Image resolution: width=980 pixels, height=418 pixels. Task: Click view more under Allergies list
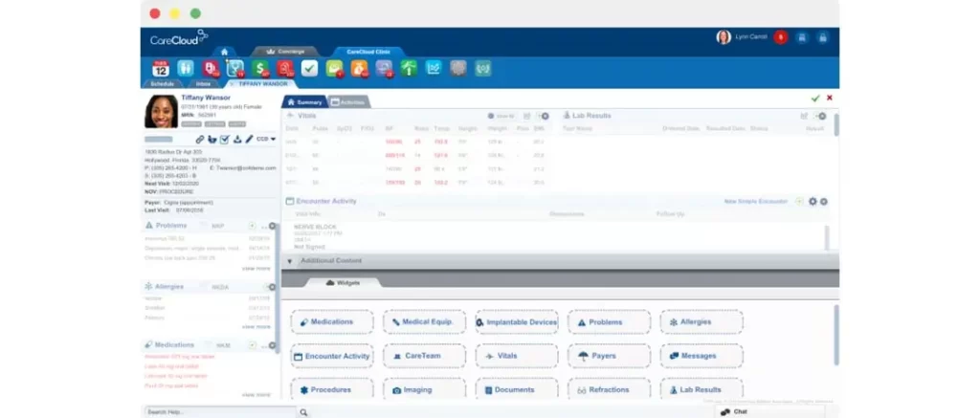(x=256, y=326)
